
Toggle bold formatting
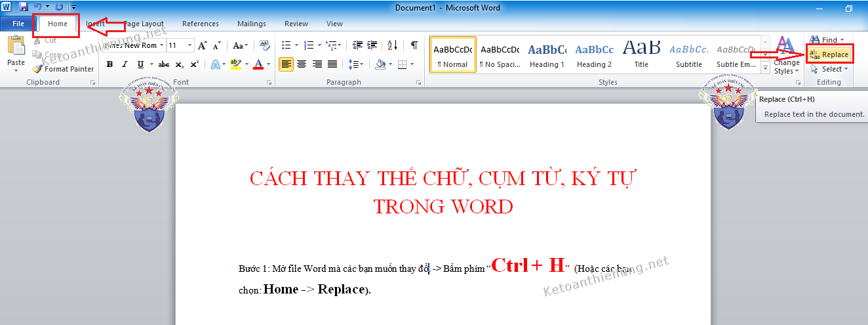pos(109,64)
